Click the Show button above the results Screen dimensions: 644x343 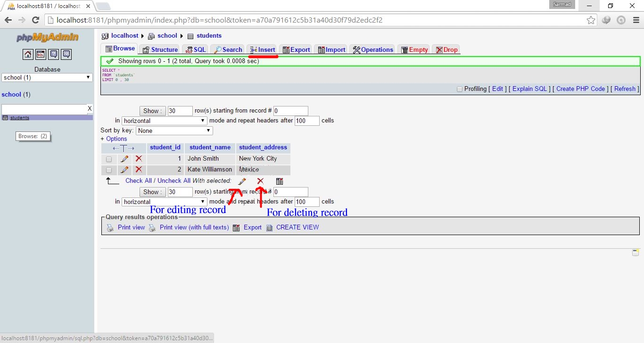click(152, 111)
